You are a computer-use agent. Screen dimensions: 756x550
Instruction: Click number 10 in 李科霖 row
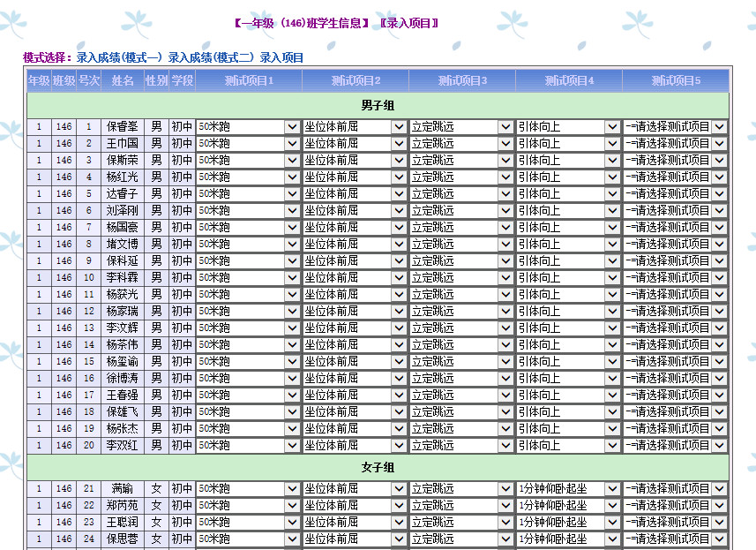pyautogui.click(x=89, y=278)
